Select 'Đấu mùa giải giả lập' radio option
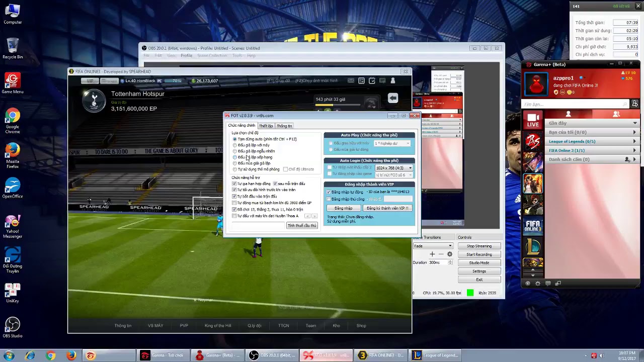 (251, 163)
